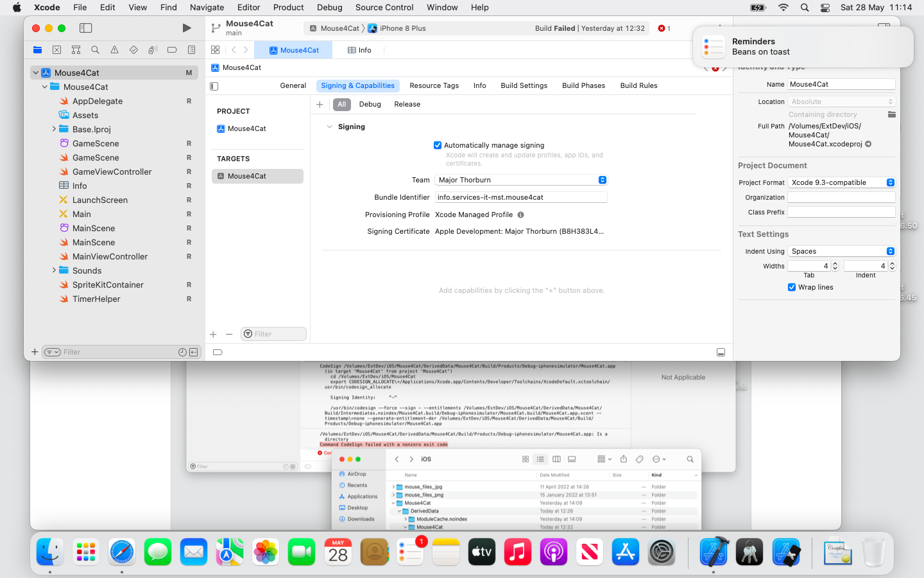Open the Indent Using Spaces dropdown
The width and height of the screenshot is (924, 578).
click(x=841, y=251)
